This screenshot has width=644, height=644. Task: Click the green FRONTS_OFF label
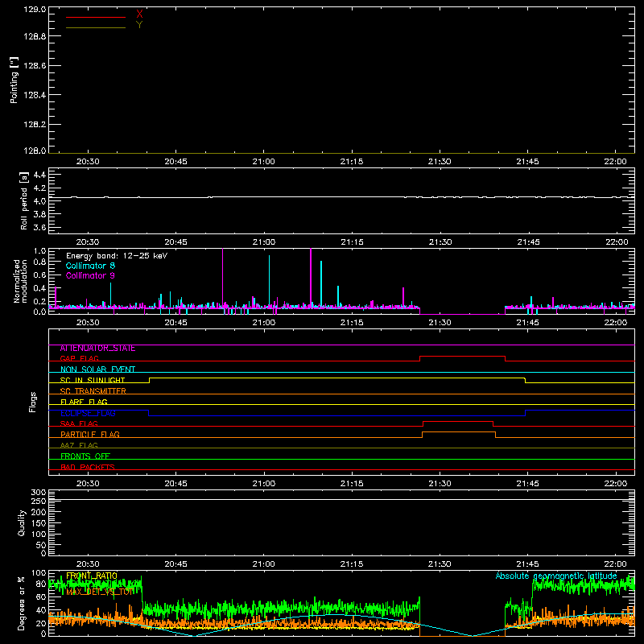85,456
